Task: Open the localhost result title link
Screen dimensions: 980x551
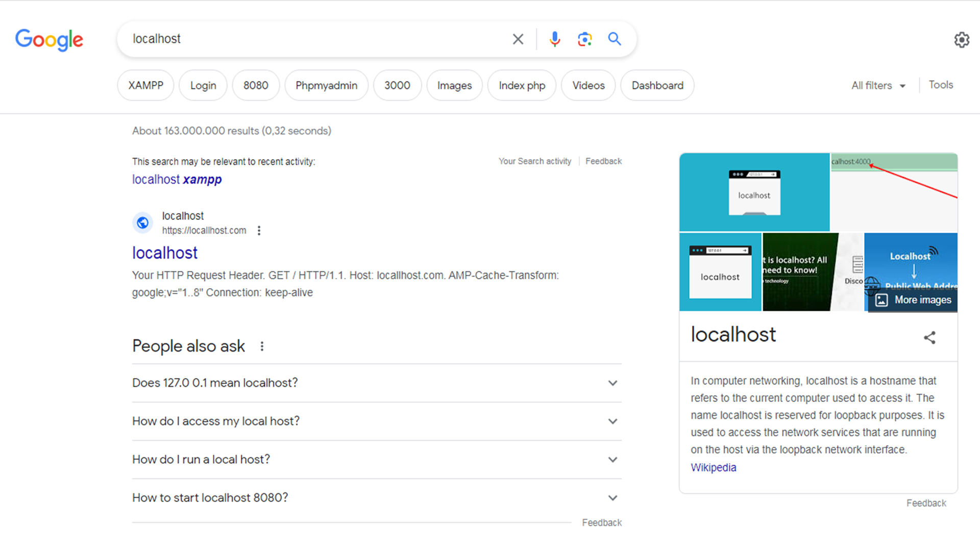Action: (165, 253)
